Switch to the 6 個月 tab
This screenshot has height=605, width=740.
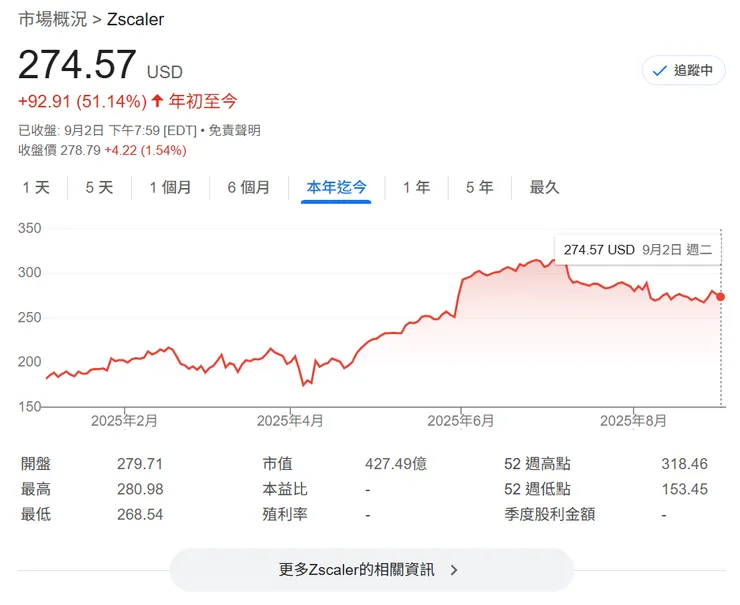[249, 187]
